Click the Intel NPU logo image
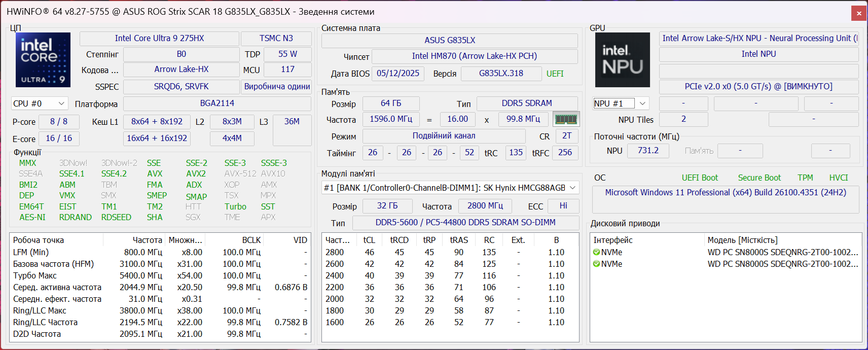 tap(622, 60)
